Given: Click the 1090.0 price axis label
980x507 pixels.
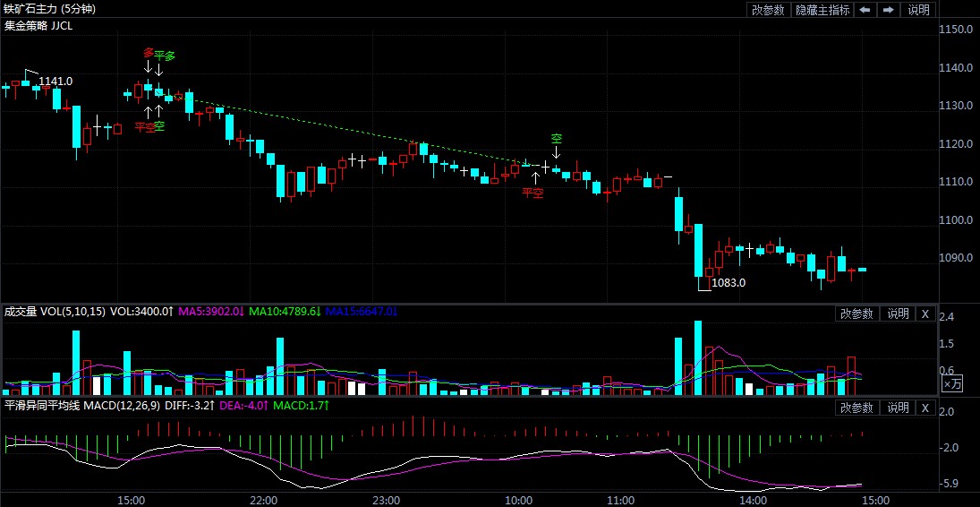Looking at the screenshot, I should point(956,258).
